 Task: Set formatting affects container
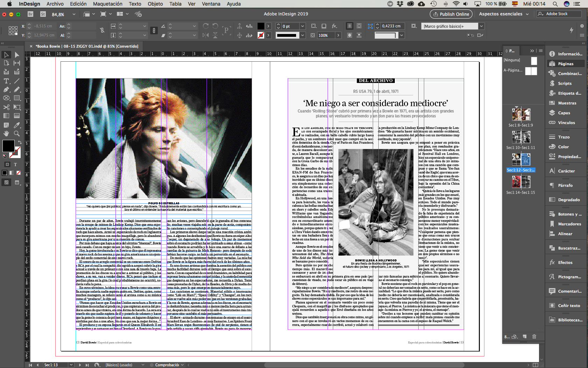[x=7, y=164]
